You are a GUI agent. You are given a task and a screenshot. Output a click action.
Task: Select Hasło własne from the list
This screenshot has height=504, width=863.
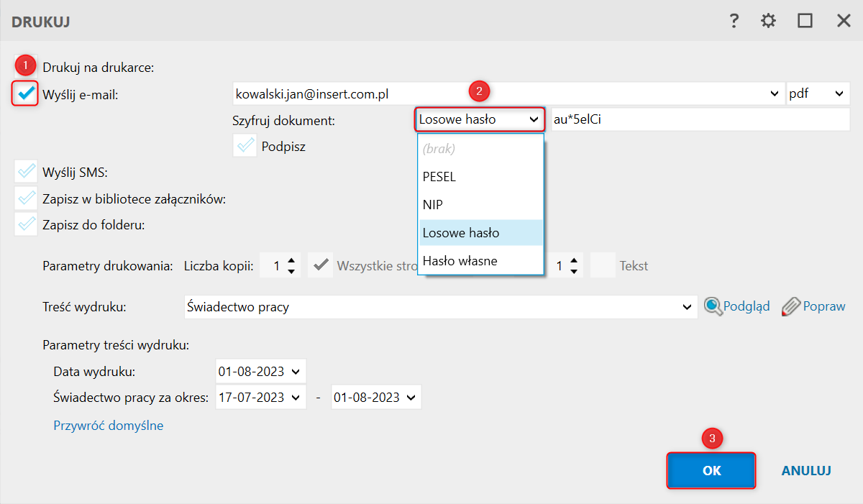pos(480,261)
